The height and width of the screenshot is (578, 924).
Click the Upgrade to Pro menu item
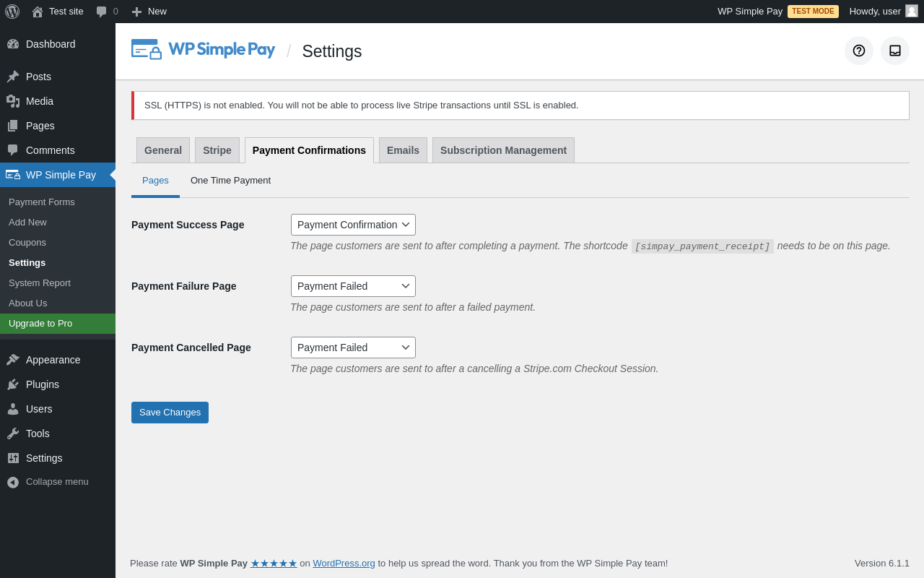coord(40,324)
